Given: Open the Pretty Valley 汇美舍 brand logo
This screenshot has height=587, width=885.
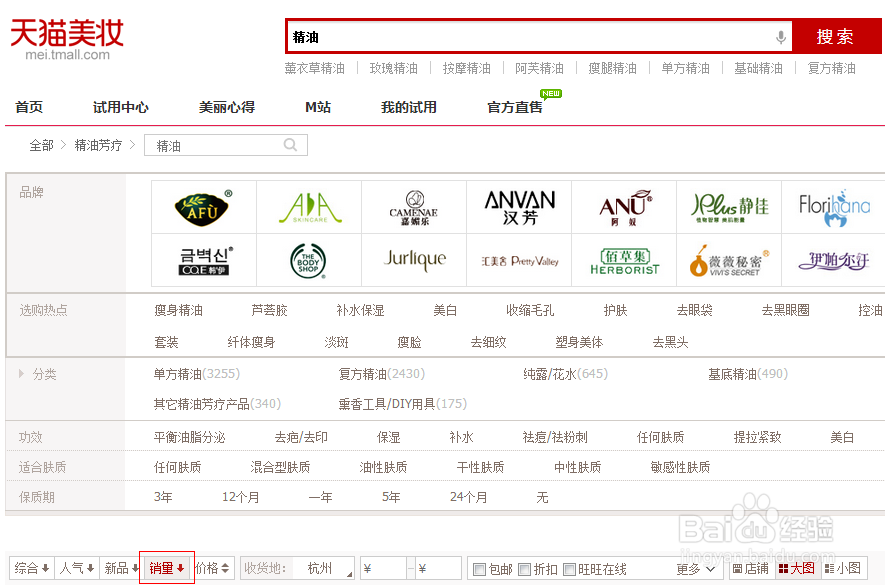Looking at the screenshot, I should (519, 260).
